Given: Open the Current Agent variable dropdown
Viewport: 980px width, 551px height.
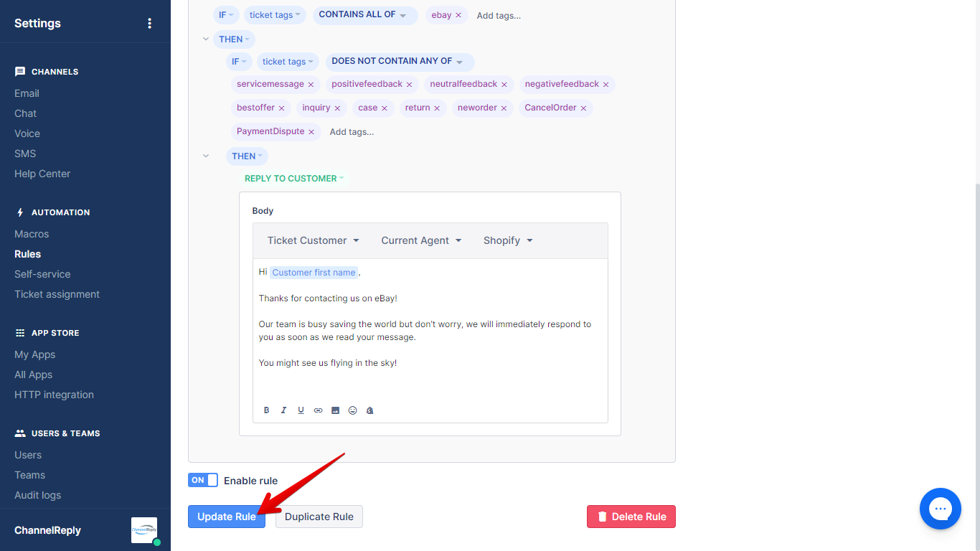Looking at the screenshot, I should click(x=421, y=240).
